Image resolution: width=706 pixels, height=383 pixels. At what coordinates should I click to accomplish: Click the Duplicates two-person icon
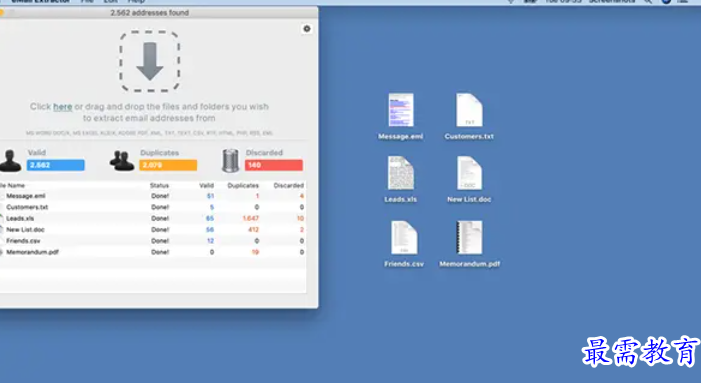click(122, 161)
